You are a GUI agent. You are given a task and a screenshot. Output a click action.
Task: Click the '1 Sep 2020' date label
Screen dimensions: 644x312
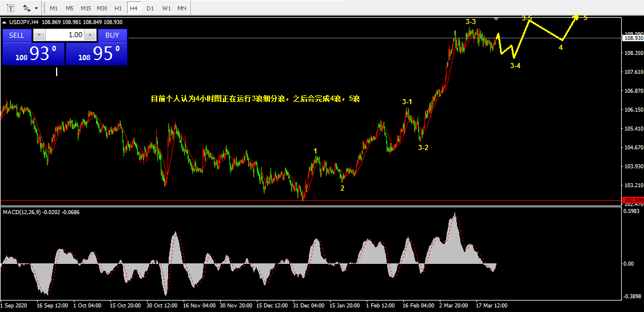[x=13, y=306]
